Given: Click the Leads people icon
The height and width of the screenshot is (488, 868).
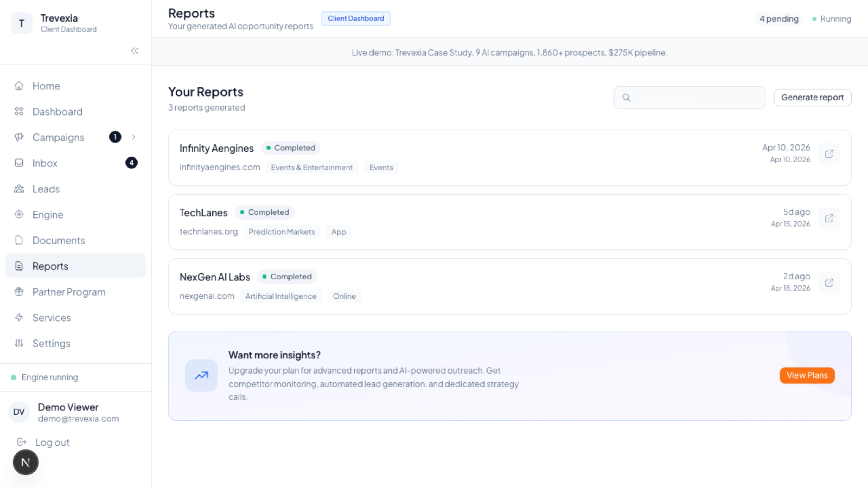Looking at the screenshot, I should (19, 189).
